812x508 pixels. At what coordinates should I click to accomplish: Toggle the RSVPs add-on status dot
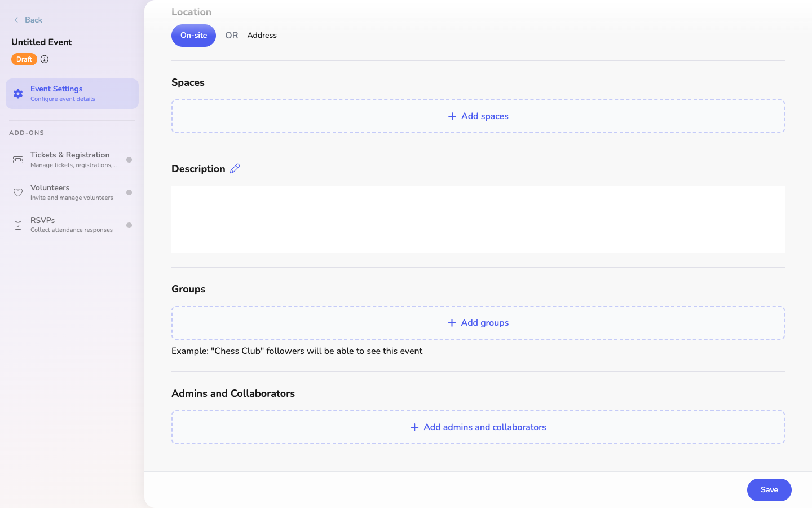(x=129, y=225)
